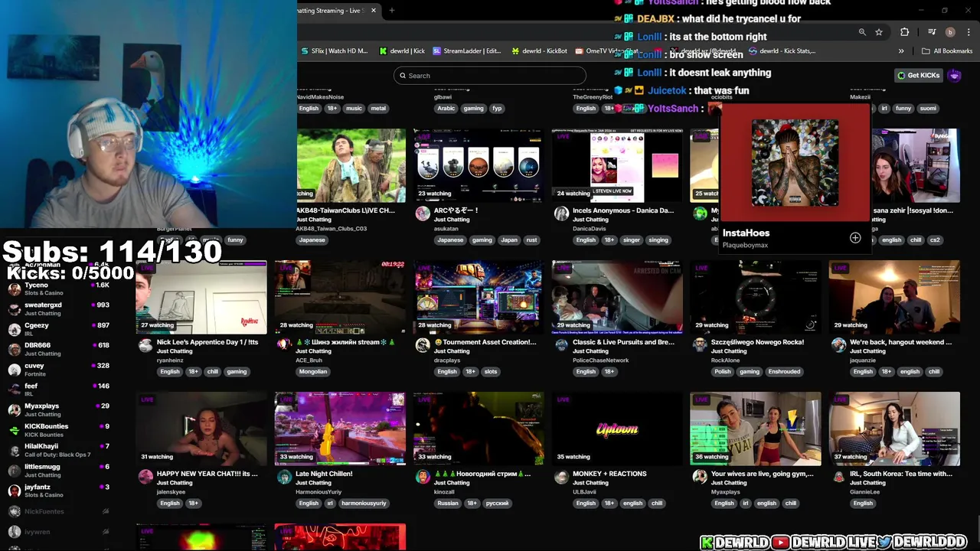Image resolution: width=980 pixels, height=551 pixels.
Task: Select the Arabic tag
Action: tap(446, 109)
